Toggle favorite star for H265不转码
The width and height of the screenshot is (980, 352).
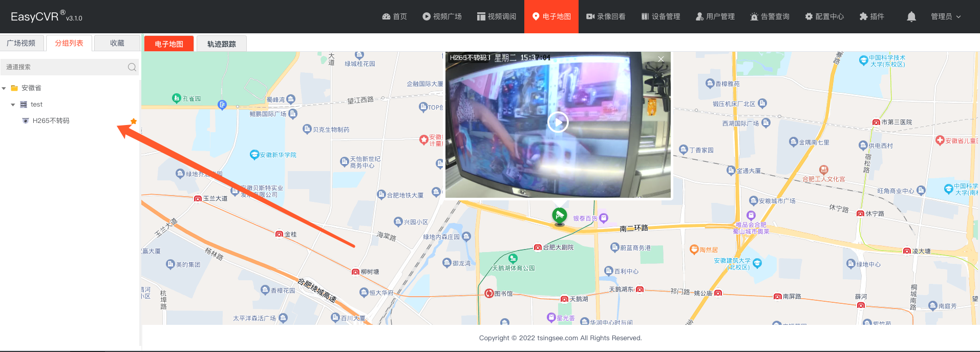[x=134, y=121]
